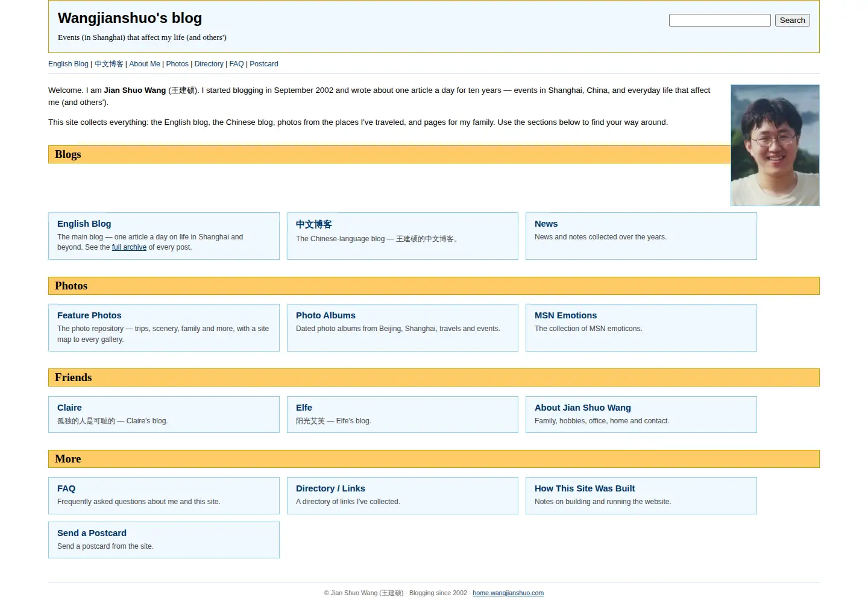868x603 pixels.
Task: Open Photos in the top navigation
Action: [177, 64]
